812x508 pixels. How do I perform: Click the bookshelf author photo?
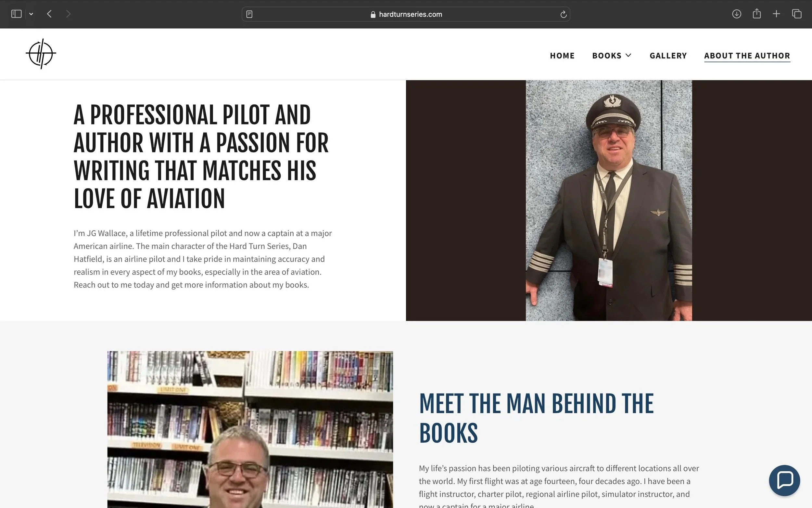click(x=250, y=429)
